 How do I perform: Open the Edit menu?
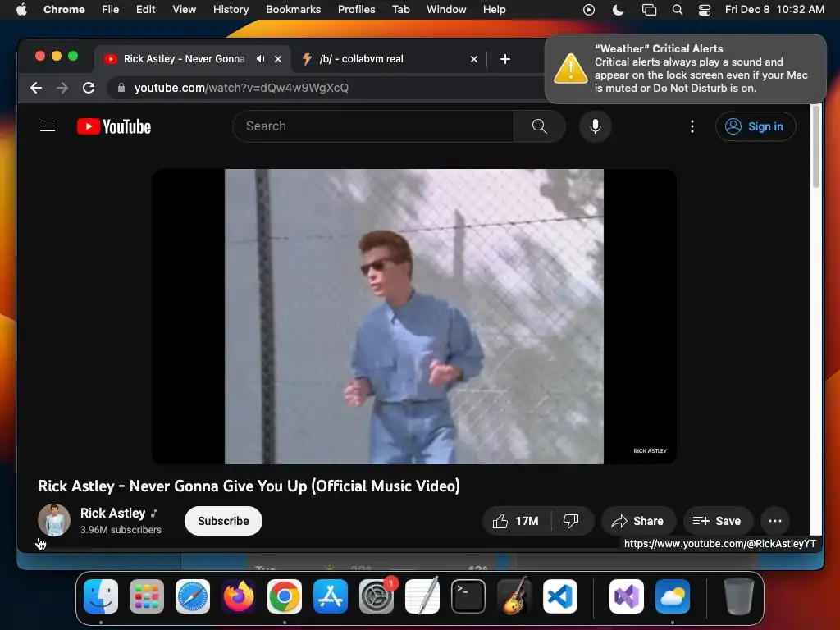[146, 10]
